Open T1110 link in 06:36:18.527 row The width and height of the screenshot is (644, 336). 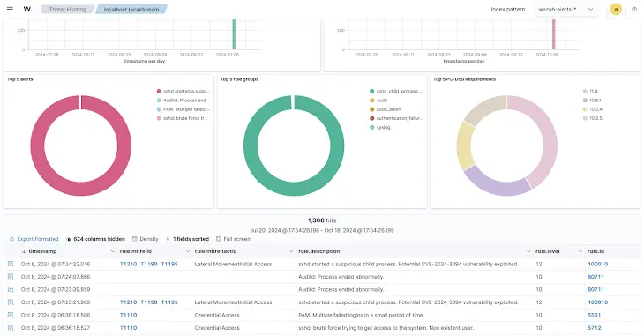tap(128, 328)
